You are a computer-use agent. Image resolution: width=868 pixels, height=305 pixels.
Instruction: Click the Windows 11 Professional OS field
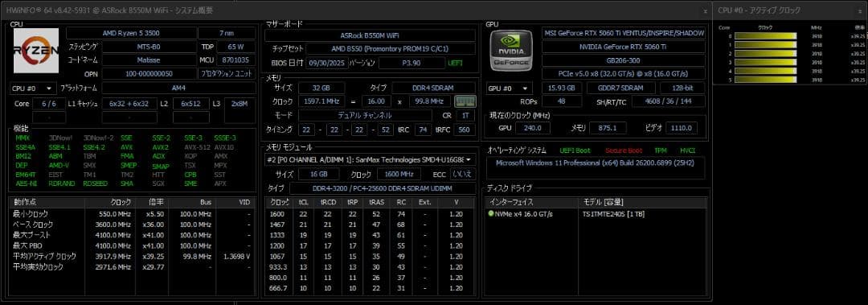click(x=596, y=168)
